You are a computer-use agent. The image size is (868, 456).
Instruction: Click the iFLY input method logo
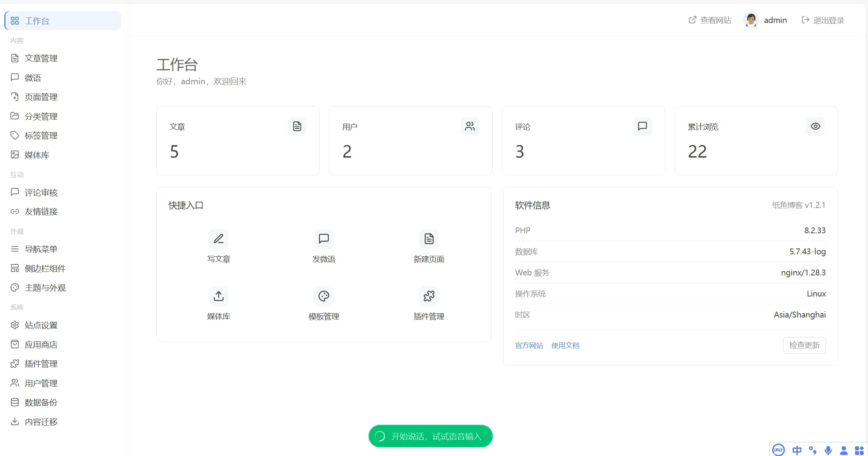778,450
